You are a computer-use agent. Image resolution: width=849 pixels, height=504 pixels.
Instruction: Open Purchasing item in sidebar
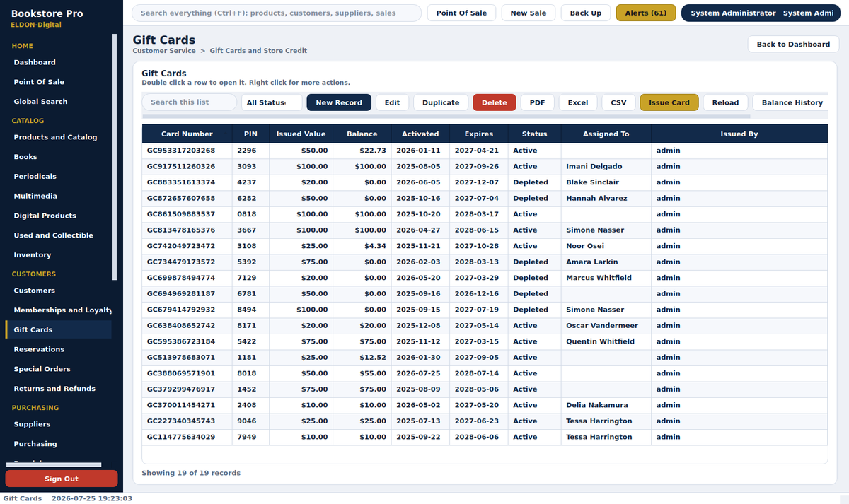point(58,444)
